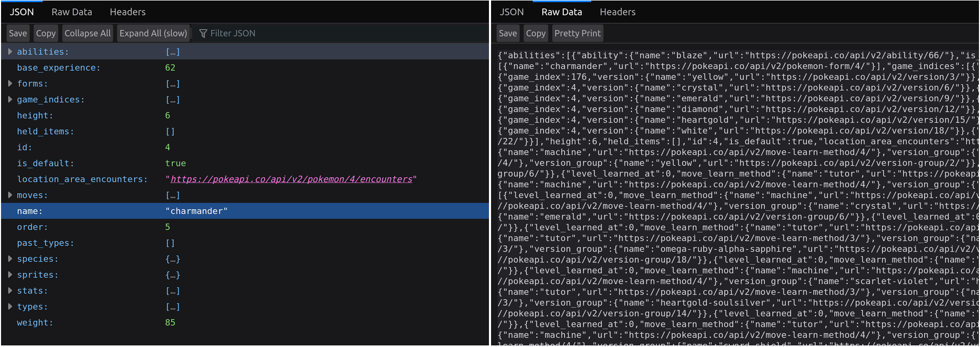Open the pokemon/4/encounters URL link

coord(291,179)
